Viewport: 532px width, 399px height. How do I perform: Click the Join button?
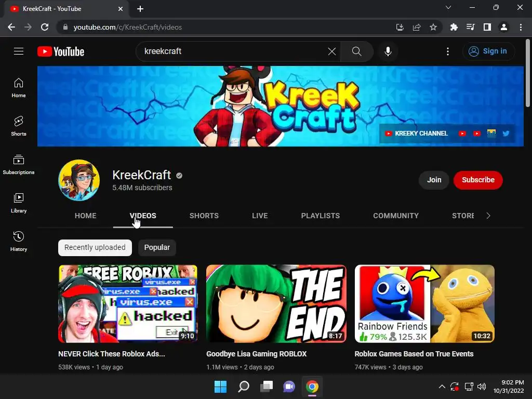[434, 180]
